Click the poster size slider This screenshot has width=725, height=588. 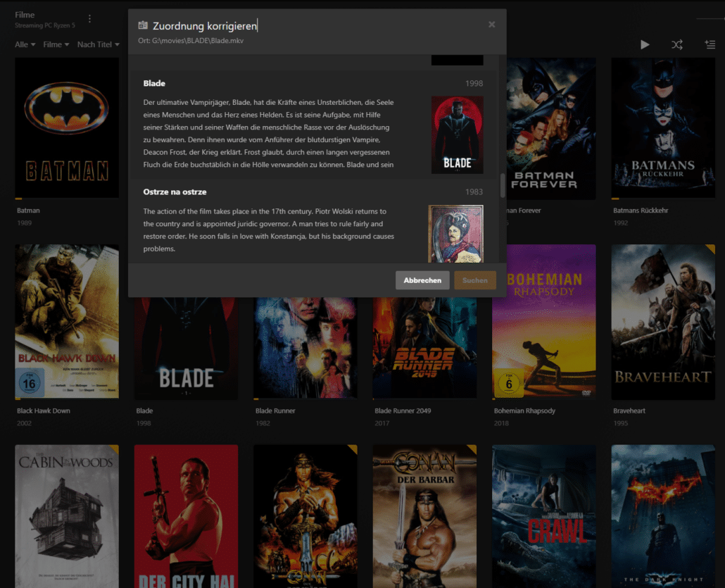coord(710,18)
